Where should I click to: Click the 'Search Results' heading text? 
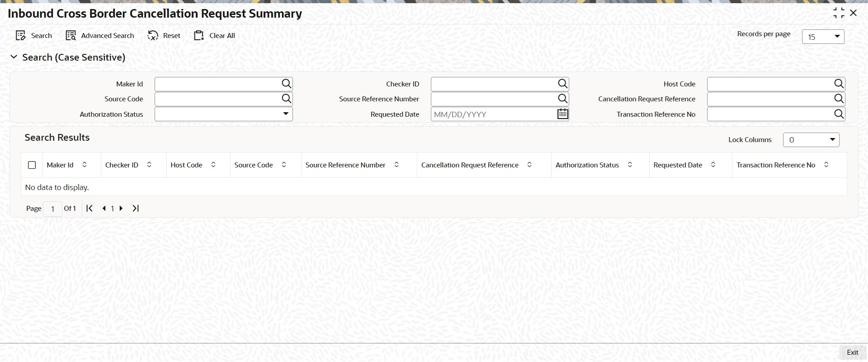click(x=57, y=138)
